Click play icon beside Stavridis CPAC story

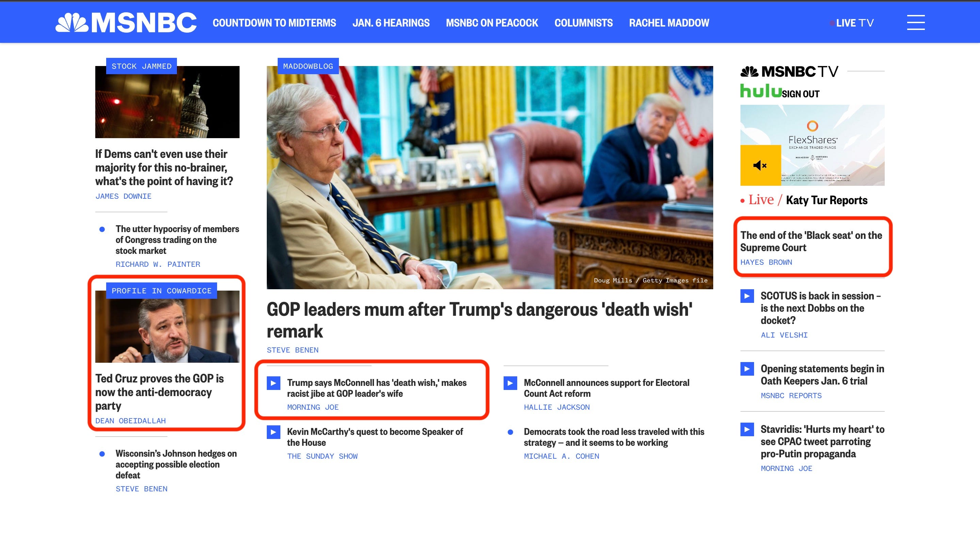click(x=747, y=429)
